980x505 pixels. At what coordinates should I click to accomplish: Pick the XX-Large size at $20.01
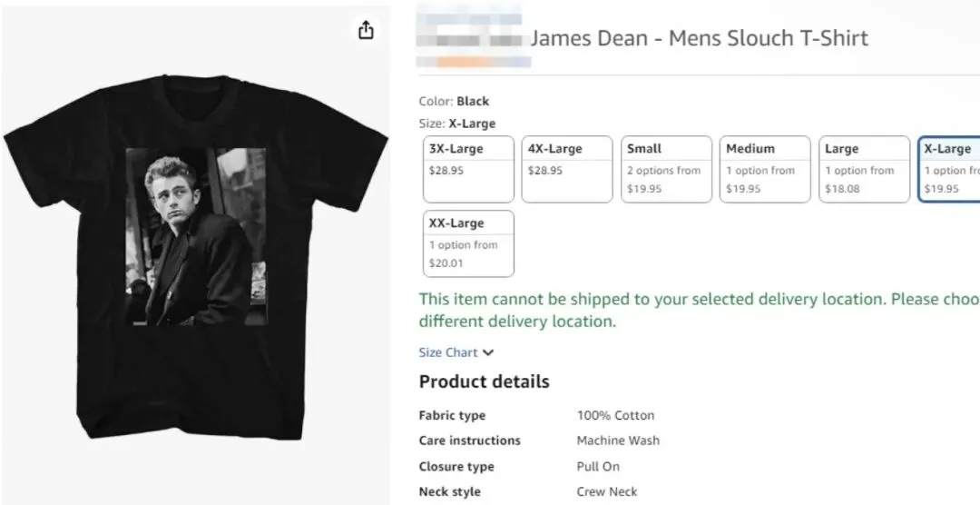pyautogui.click(x=468, y=243)
